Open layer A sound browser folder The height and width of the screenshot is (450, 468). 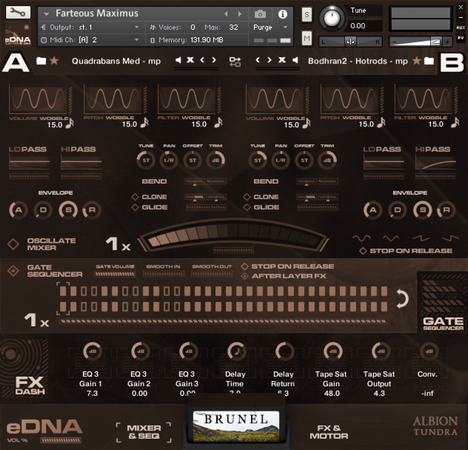pos(41,61)
